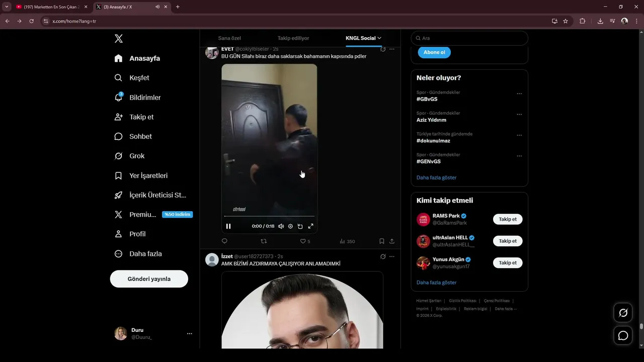This screenshot has height=362, width=644.
Task: Click the %50 indirim badge
Action: point(178,214)
